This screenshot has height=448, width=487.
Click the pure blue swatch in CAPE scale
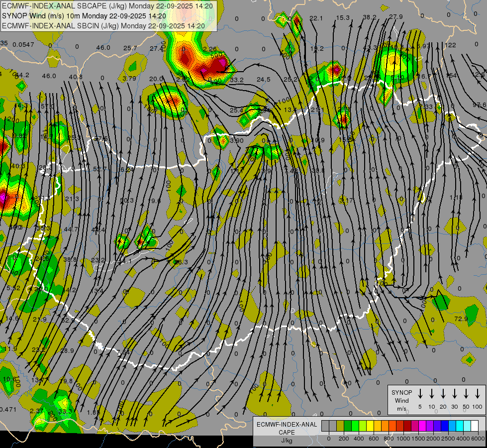[445, 426]
